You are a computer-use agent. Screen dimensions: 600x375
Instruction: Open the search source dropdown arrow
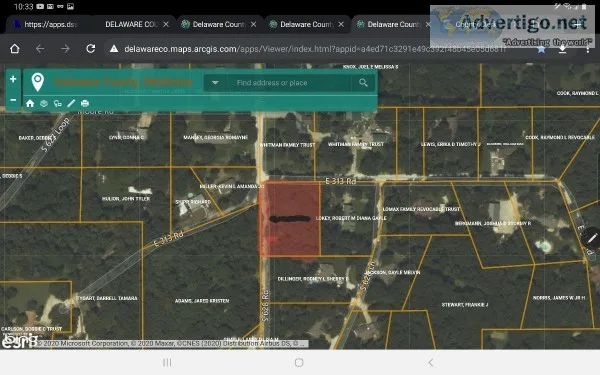(215, 83)
